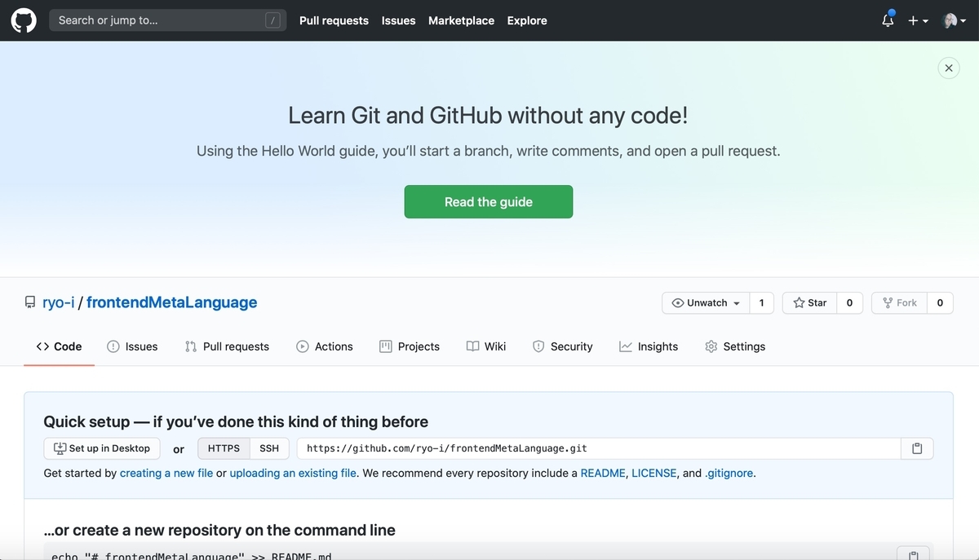Click the fork count 0
This screenshot has height=560, width=979.
940,302
